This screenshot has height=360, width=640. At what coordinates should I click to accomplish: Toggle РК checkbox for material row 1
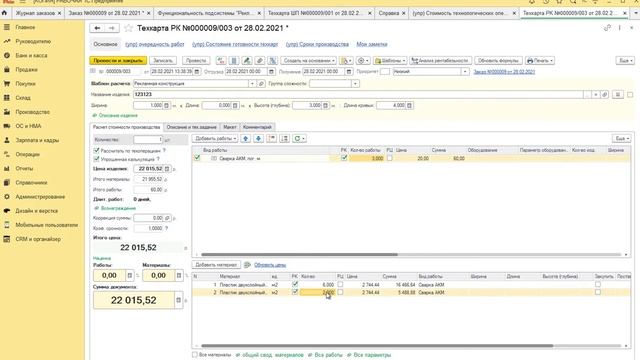[x=295, y=284]
